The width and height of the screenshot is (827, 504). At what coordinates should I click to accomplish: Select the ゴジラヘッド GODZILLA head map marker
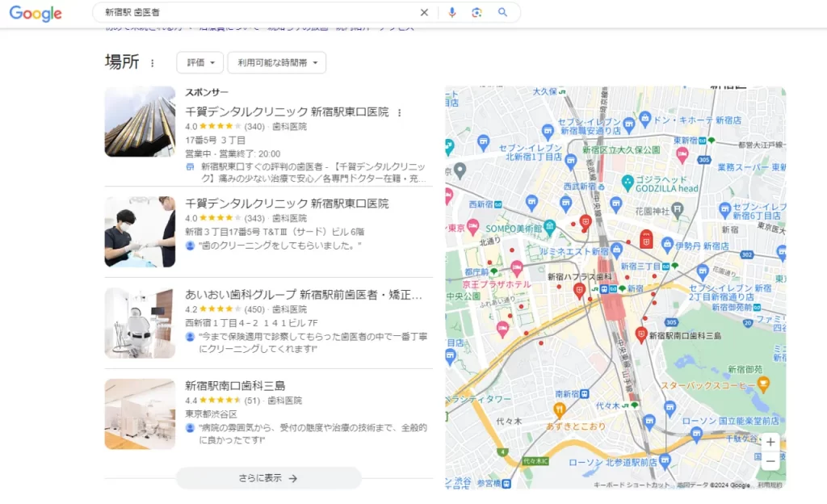coord(627,183)
